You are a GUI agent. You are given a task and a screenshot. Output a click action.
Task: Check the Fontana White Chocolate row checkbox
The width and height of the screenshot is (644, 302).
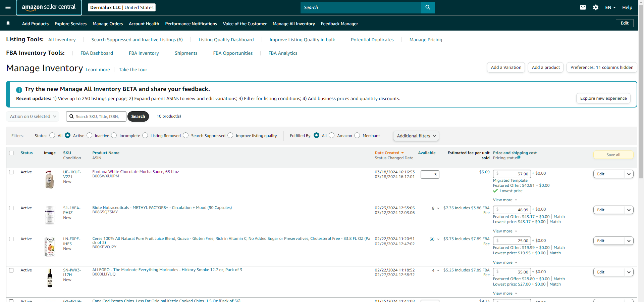click(11, 172)
